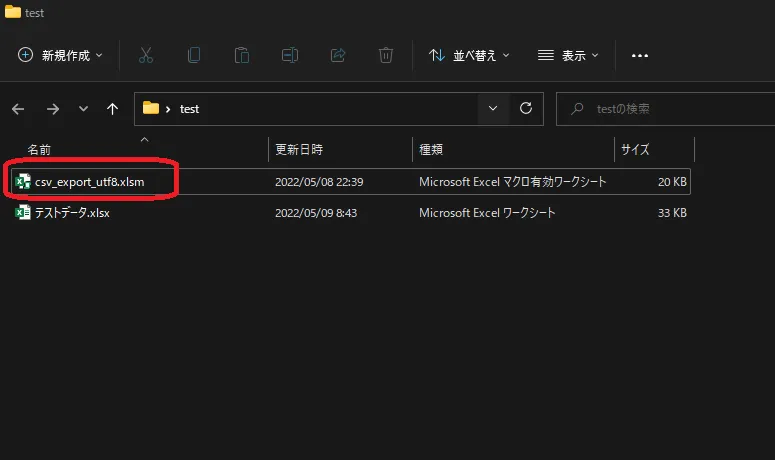Sort by 更新日時 column header
Image resolution: width=775 pixels, height=460 pixels.
click(x=299, y=150)
